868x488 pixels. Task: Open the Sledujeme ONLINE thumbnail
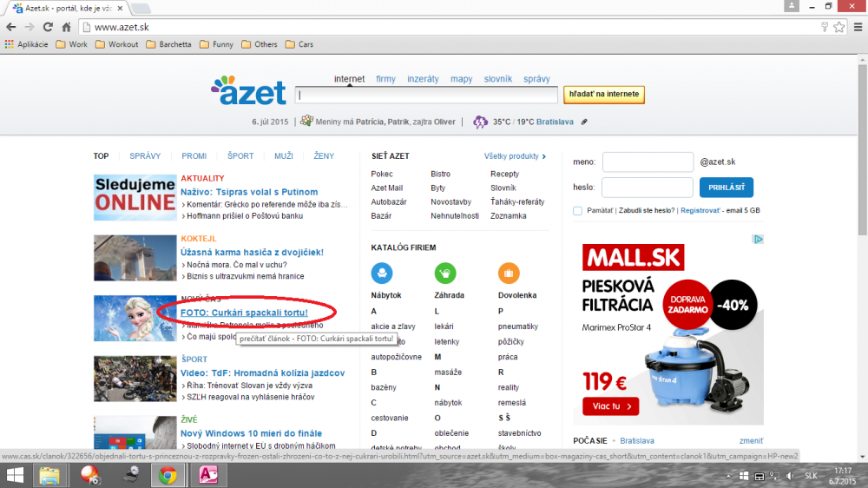point(135,197)
